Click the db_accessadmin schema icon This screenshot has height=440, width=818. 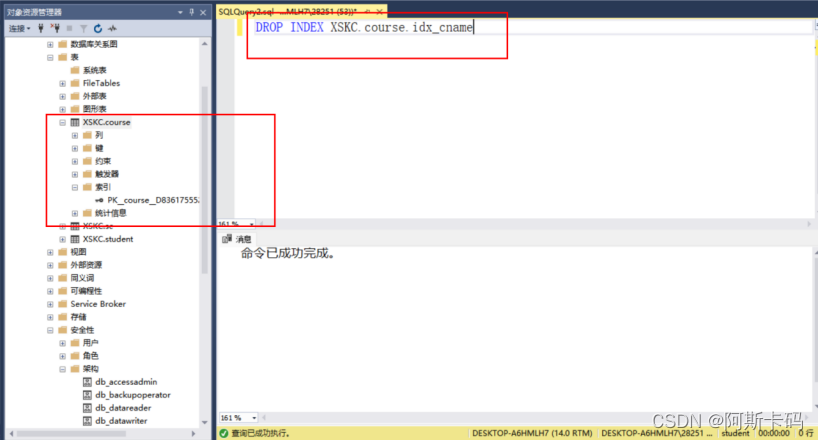pyautogui.click(x=88, y=382)
